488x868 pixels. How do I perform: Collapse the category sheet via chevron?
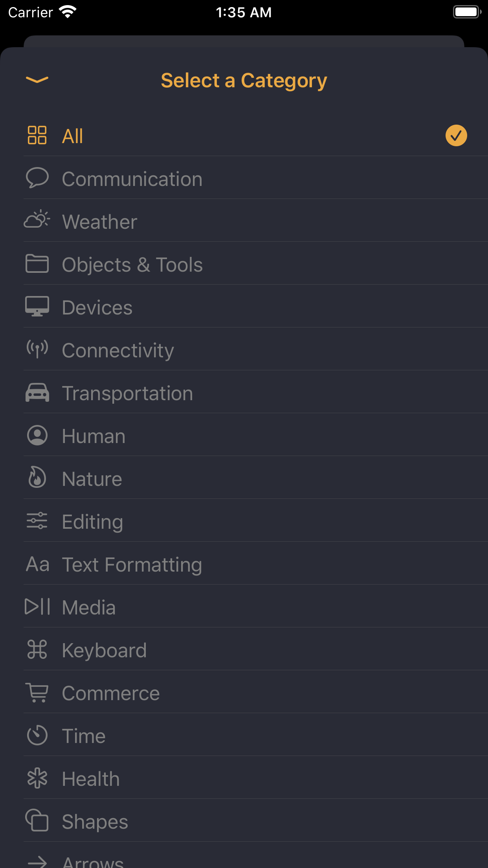click(x=37, y=79)
